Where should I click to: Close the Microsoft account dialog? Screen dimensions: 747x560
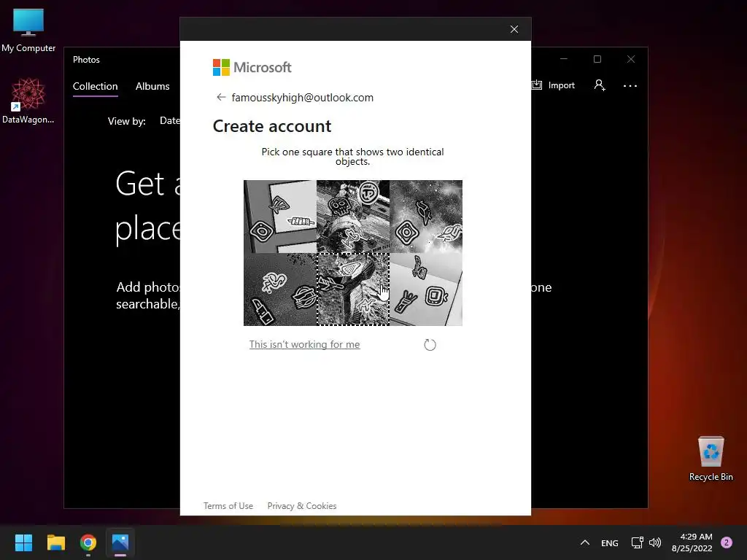click(x=514, y=29)
